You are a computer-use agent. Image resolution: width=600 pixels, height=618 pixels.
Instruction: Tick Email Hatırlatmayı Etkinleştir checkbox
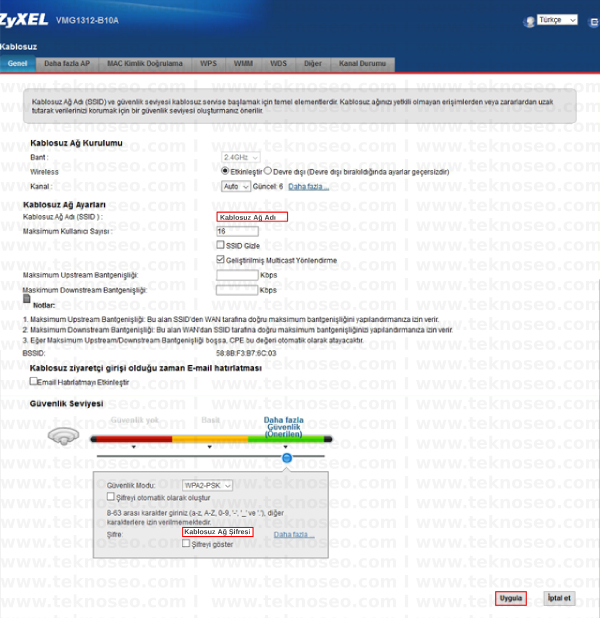(34, 381)
